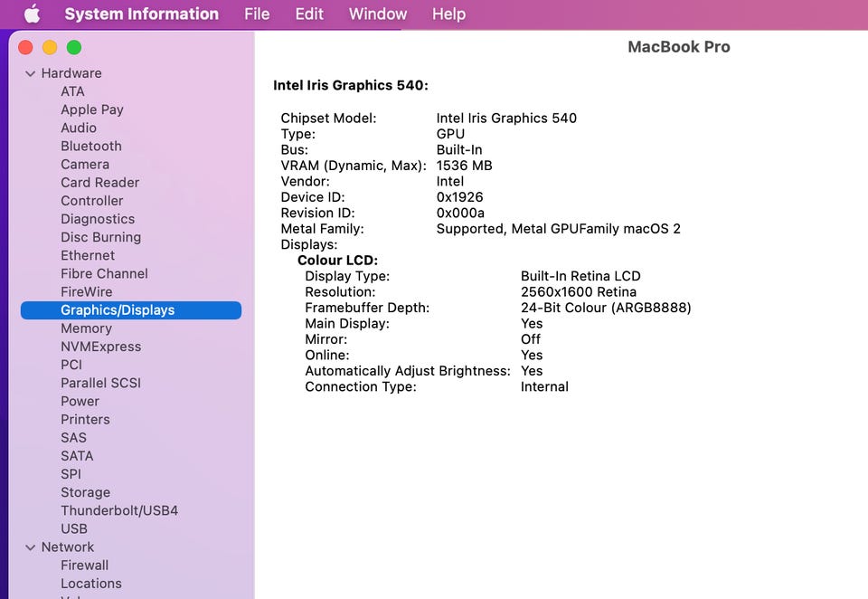Select Bluetooth in the sidebar
The width and height of the screenshot is (868, 599).
coord(91,147)
